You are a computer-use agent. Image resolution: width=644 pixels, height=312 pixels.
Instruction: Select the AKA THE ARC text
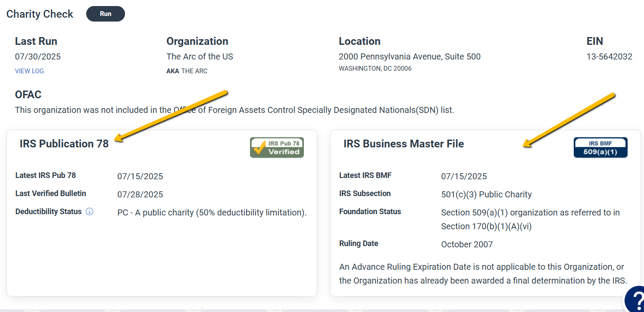[x=187, y=71]
